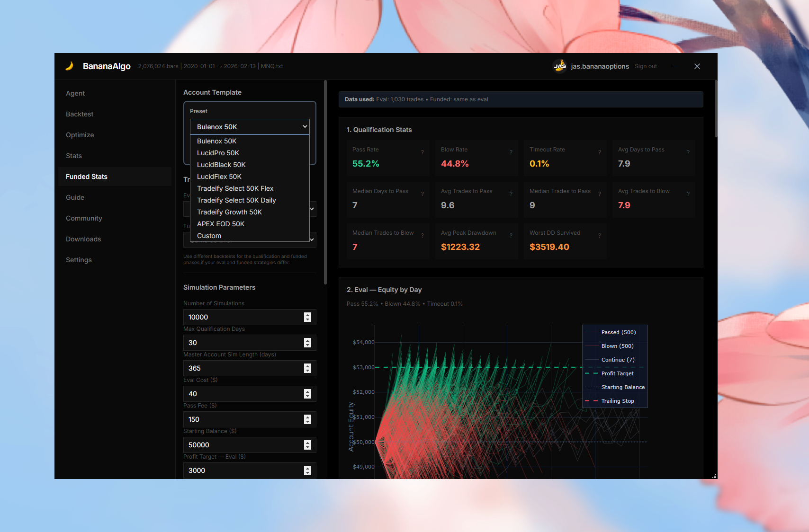Switch to the Backtest section
The width and height of the screenshot is (809, 532).
coord(79,114)
